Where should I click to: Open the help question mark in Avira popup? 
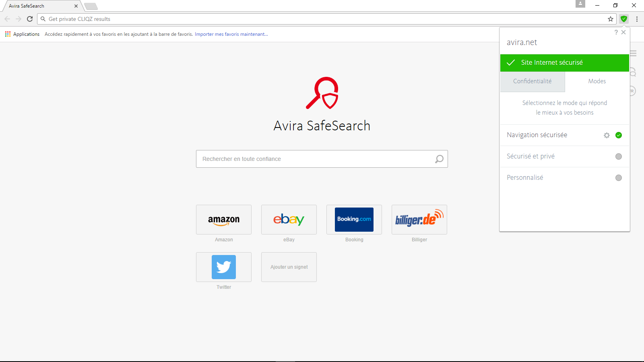[616, 32]
